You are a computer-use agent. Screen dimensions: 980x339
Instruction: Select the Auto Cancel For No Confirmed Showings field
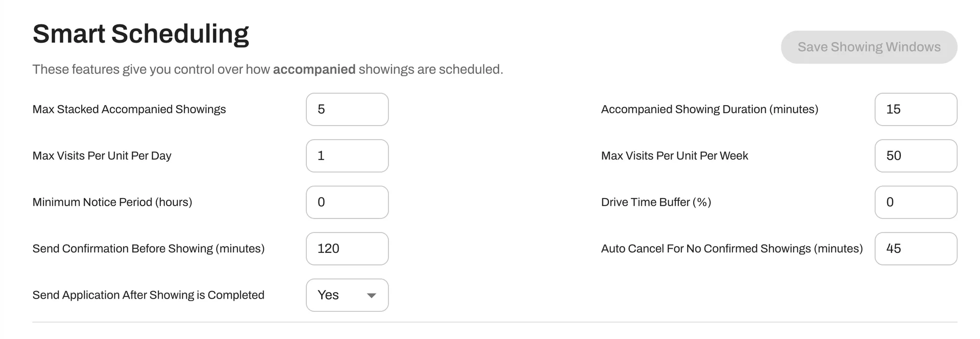pos(916,249)
